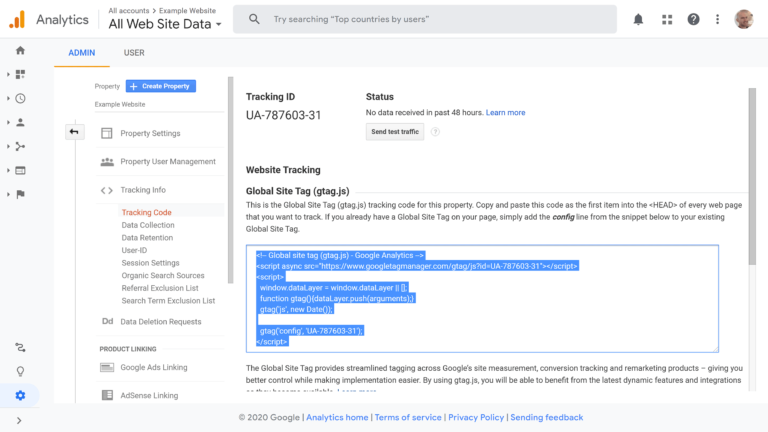Open Referral Exclusion List

click(x=160, y=288)
